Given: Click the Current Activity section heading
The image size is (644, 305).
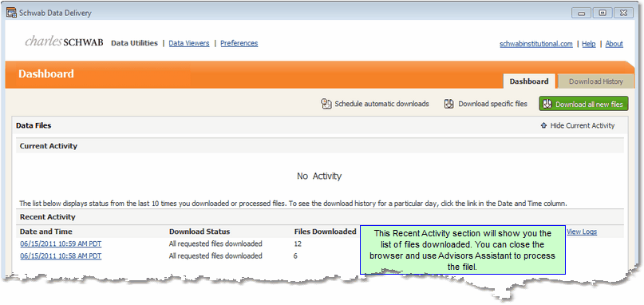Looking at the screenshot, I should click(49, 146).
